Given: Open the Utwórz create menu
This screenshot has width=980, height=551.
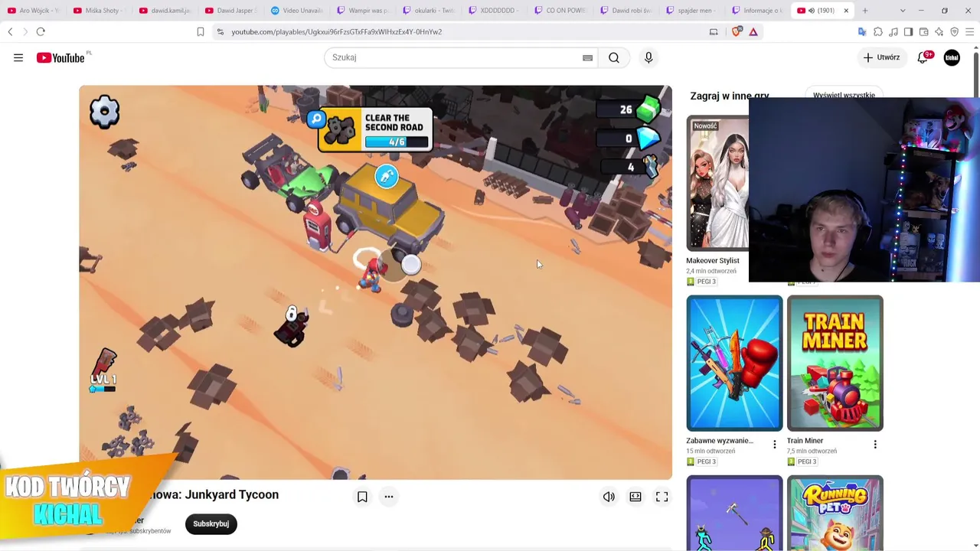Looking at the screenshot, I should coord(881,57).
